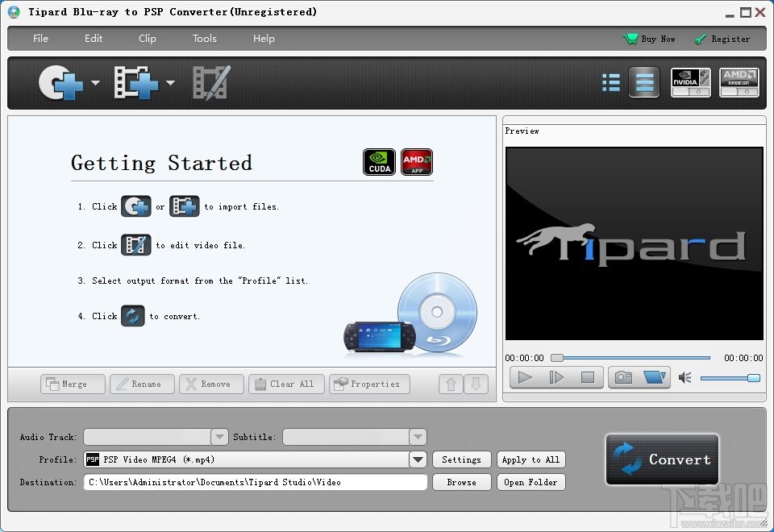The image size is (774, 532).
Task: Click the Load Blu-ray disc icon
Action: [x=60, y=83]
